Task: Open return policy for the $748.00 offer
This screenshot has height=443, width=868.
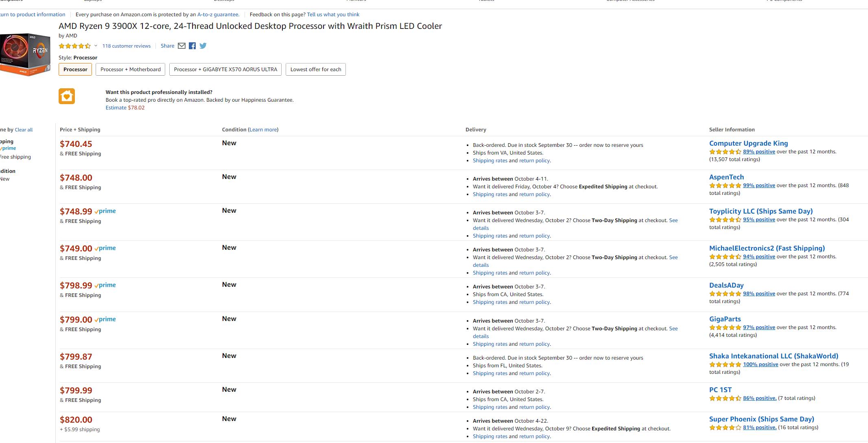Action: pyautogui.click(x=534, y=194)
